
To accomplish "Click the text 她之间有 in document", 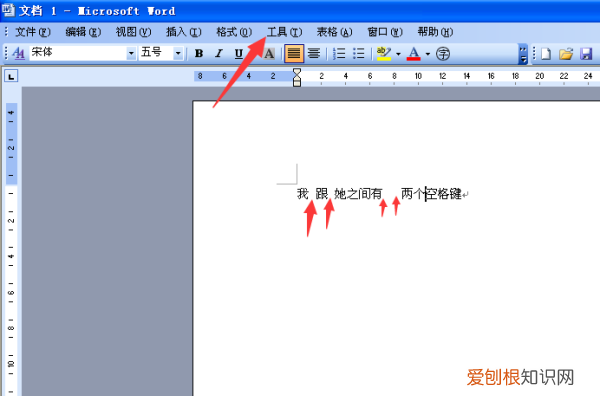I will click(x=358, y=194).
